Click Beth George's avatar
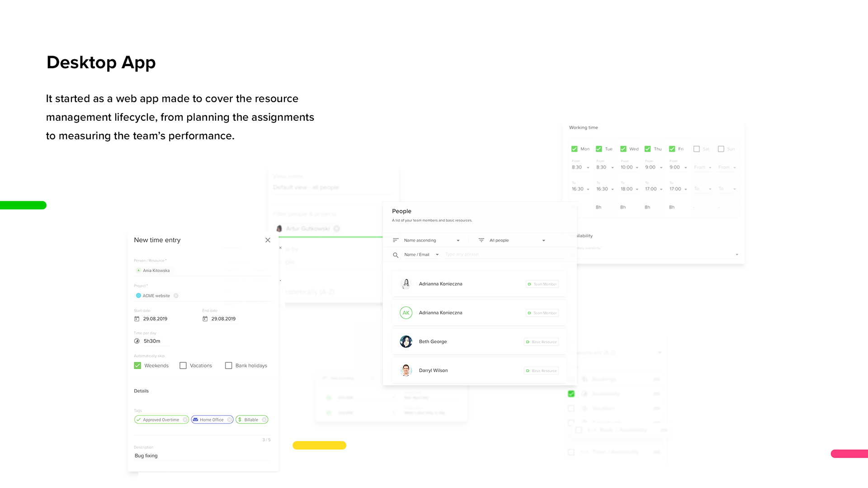Viewport: 868px width, 488px height. tap(406, 341)
